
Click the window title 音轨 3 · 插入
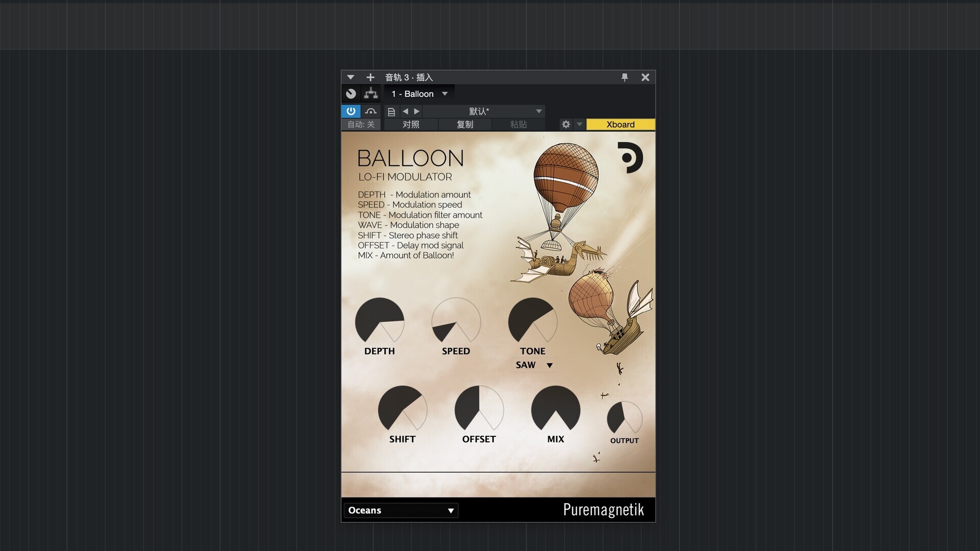(409, 78)
